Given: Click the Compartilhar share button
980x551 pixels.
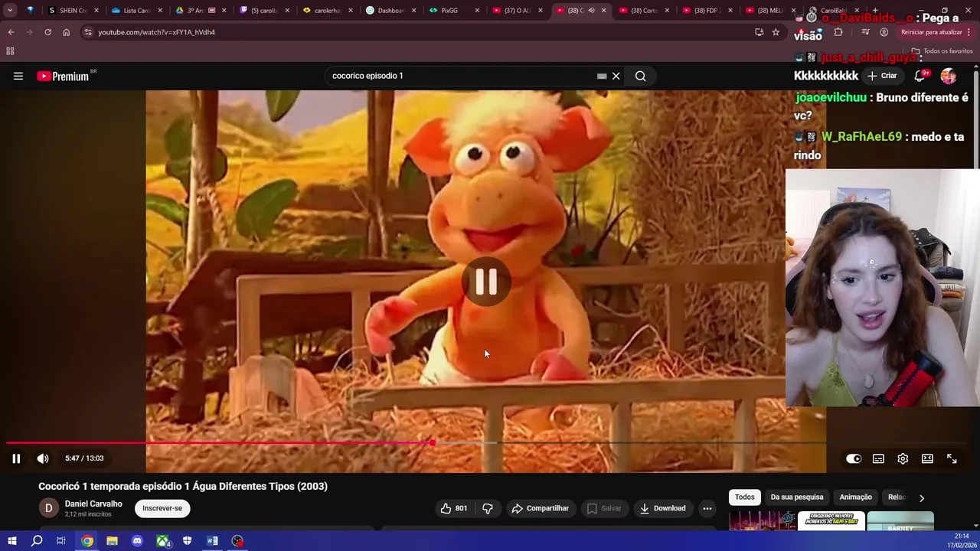Looking at the screenshot, I should click(540, 508).
